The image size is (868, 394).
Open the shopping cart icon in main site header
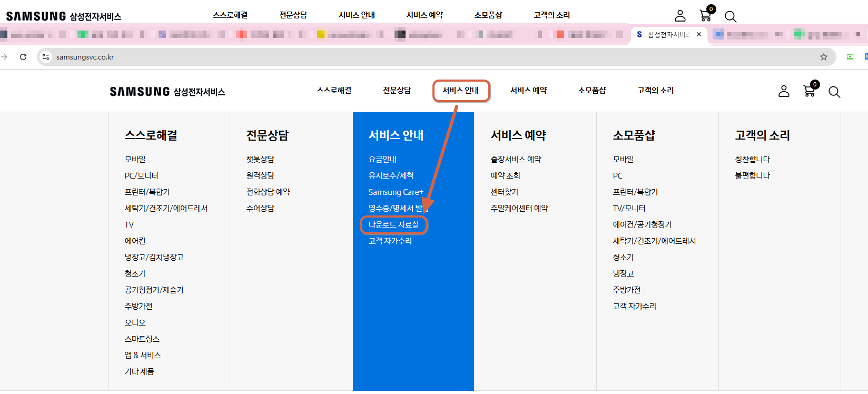[810, 91]
